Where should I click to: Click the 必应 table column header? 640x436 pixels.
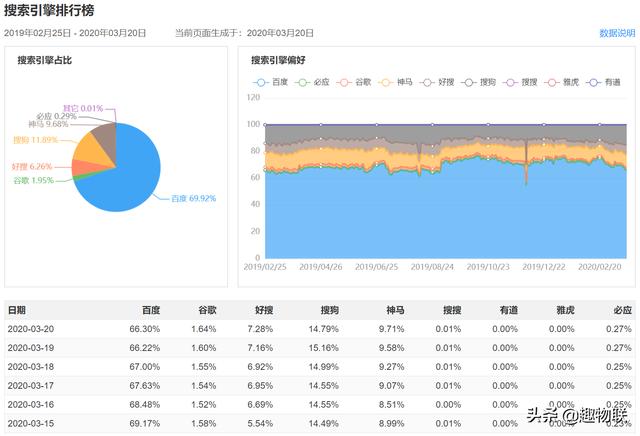click(x=622, y=310)
